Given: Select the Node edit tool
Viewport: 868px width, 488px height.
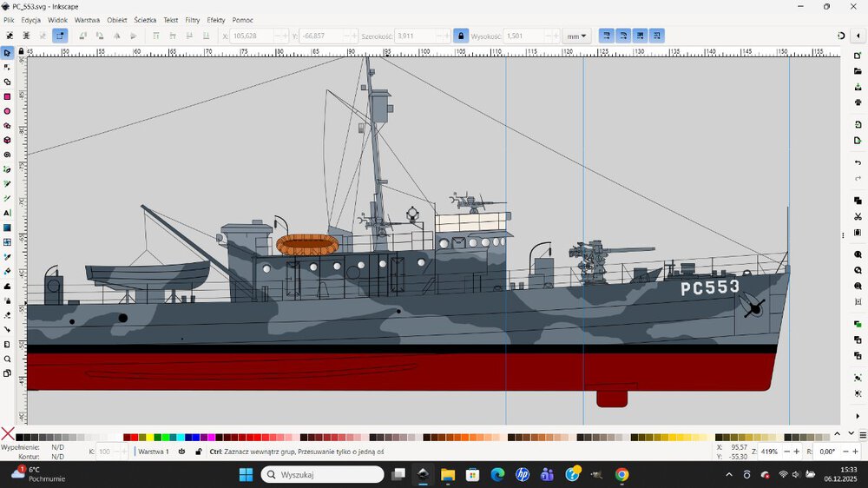Looking at the screenshot, I should 7,67.
